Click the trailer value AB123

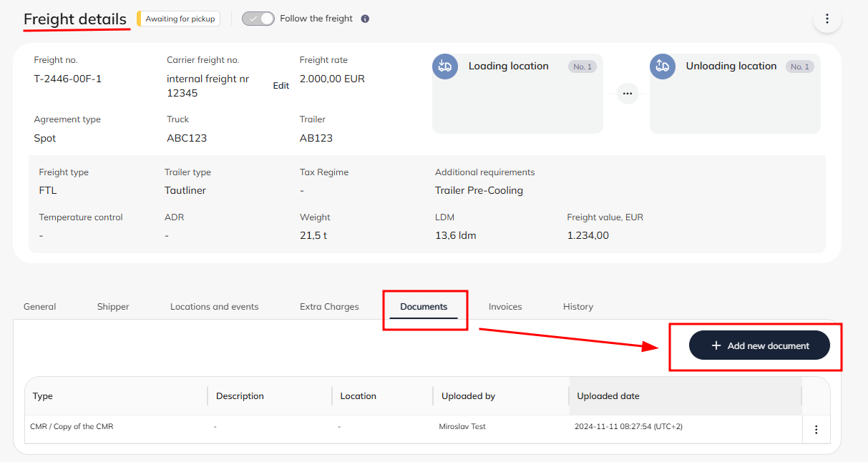316,138
